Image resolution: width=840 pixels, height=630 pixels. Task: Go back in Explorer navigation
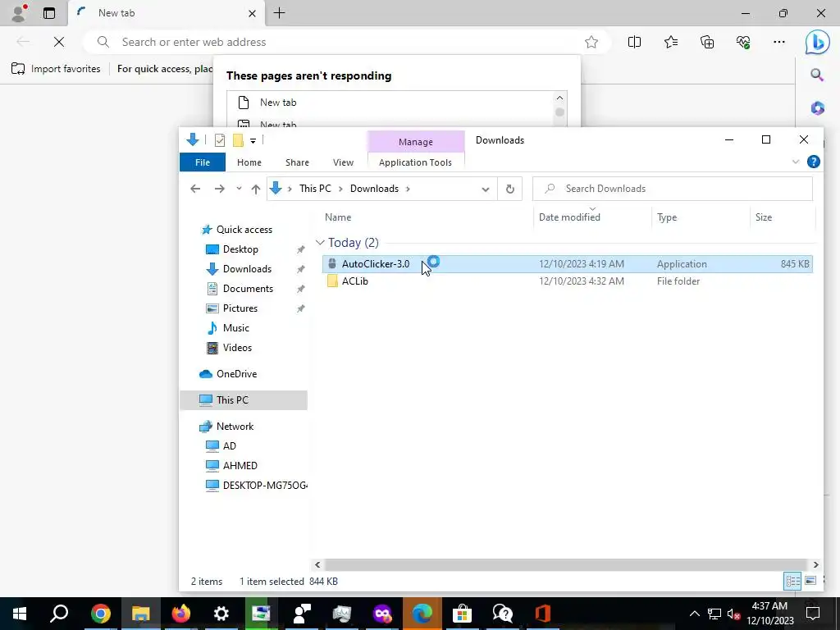point(195,189)
